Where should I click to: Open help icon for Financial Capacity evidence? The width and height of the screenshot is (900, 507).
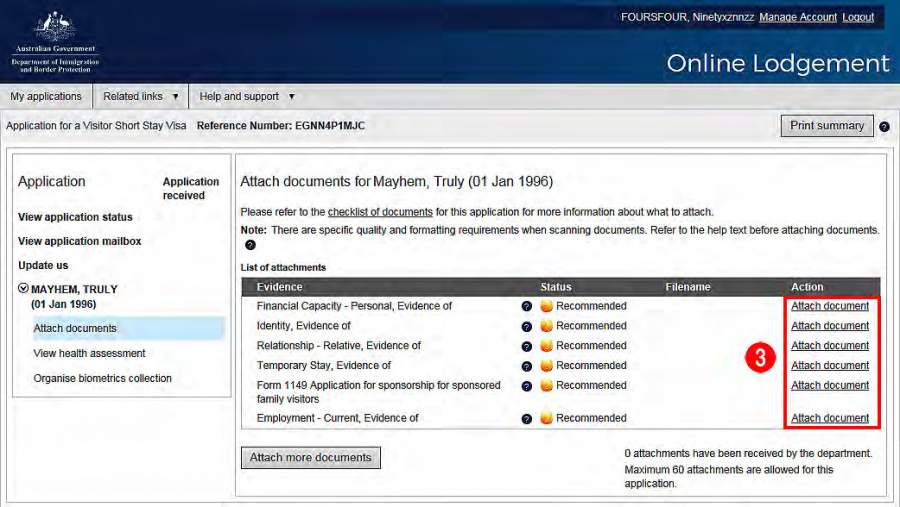coord(526,307)
